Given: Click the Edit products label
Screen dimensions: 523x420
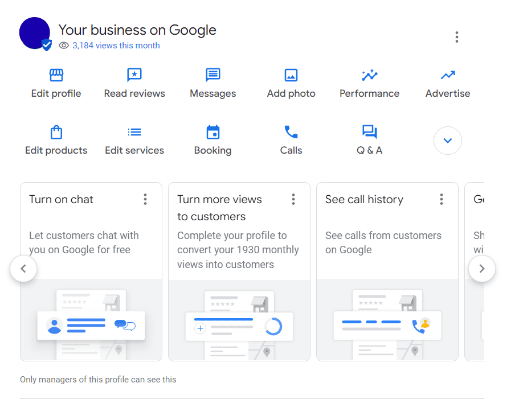Looking at the screenshot, I should (x=56, y=151).
